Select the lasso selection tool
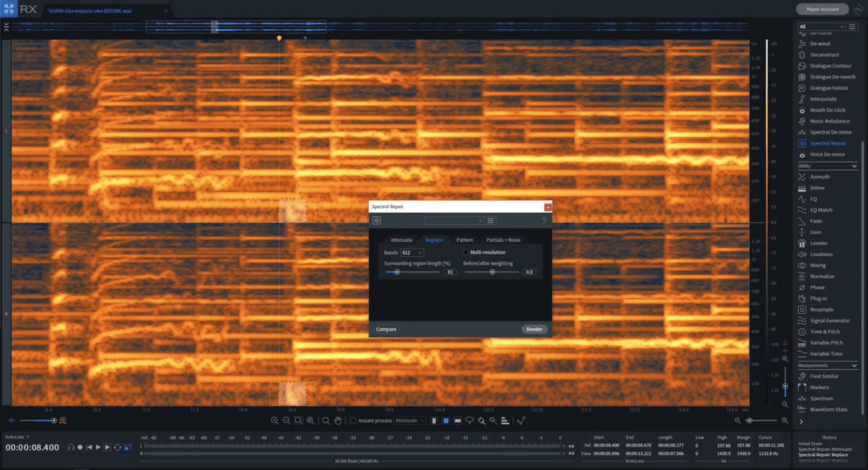868x470 pixels. tap(469, 421)
